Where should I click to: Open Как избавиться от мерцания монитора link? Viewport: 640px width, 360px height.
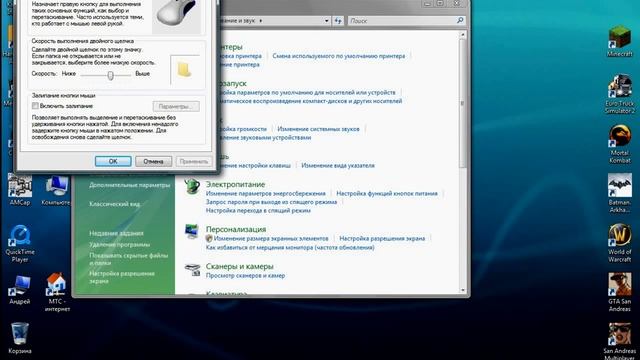(x=290, y=247)
